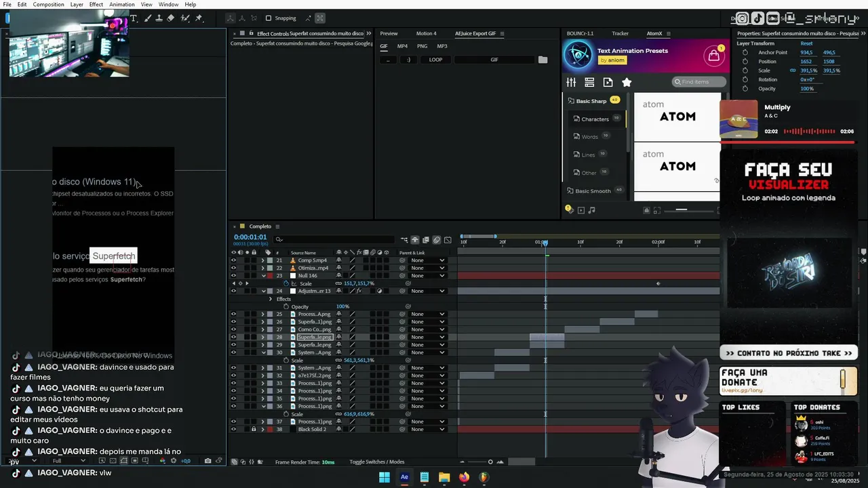Viewport: 868px width, 488px height.
Task: Open the Parent dropdown for layer 21
Action: click(x=427, y=260)
